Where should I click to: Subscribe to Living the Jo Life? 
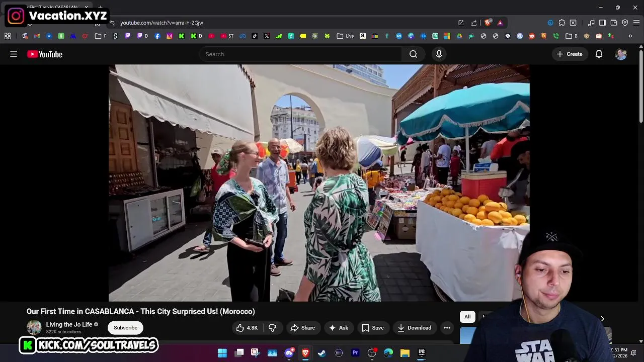125,328
